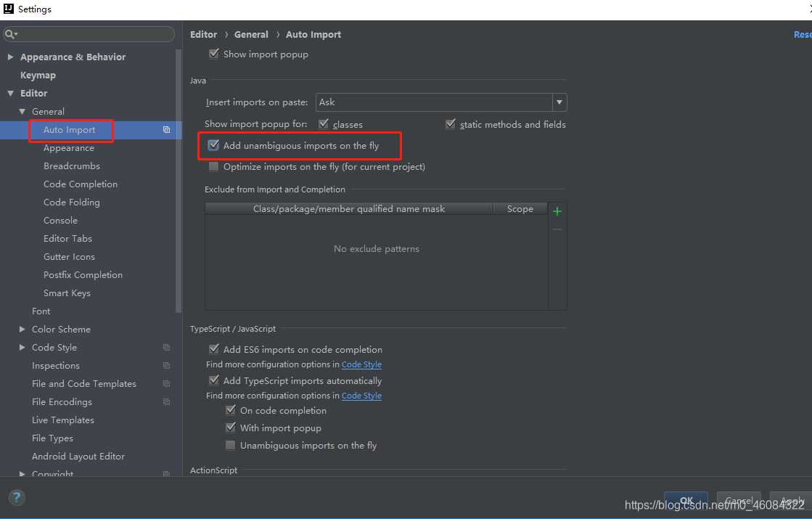Image resolution: width=812 pixels, height=519 pixels.
Task: Click the General breadcrumb
Action: point(251,34)
